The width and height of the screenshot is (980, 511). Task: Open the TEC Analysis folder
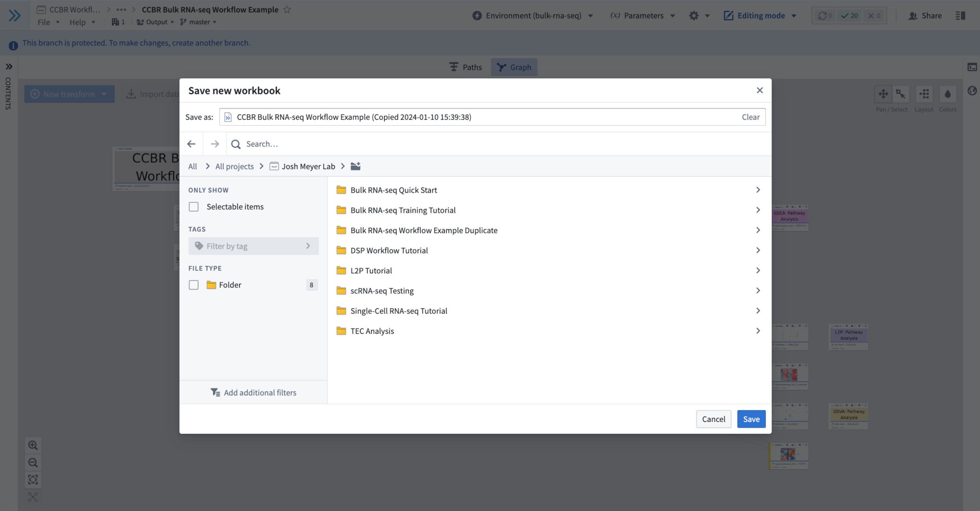(372, 331)
